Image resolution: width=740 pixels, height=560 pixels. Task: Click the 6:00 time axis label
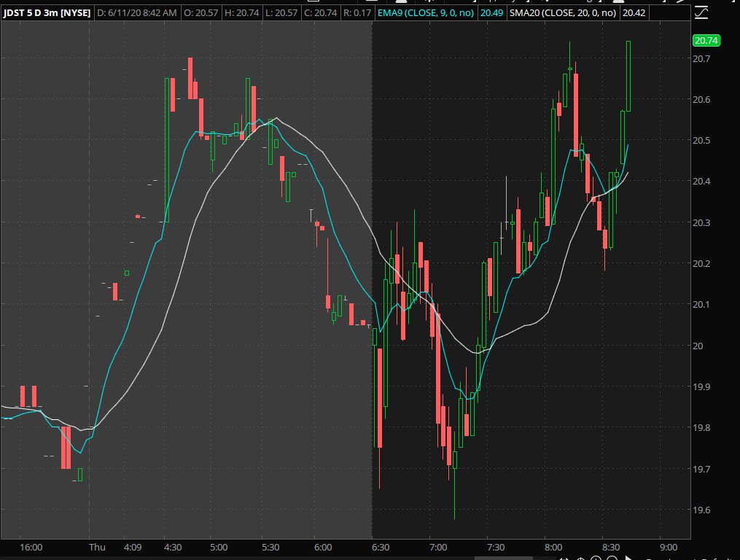323,548
